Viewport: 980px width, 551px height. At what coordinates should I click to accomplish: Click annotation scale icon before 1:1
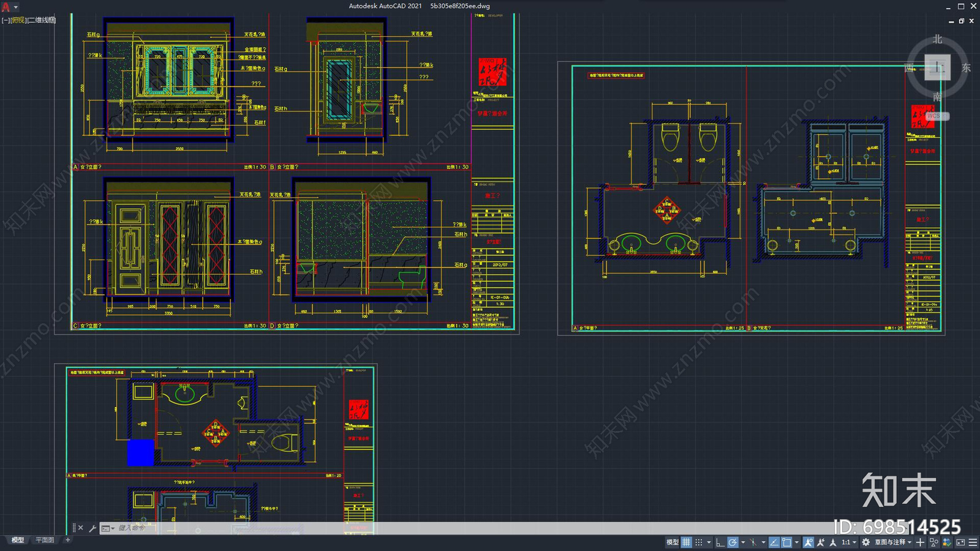[x=833, y=542]
